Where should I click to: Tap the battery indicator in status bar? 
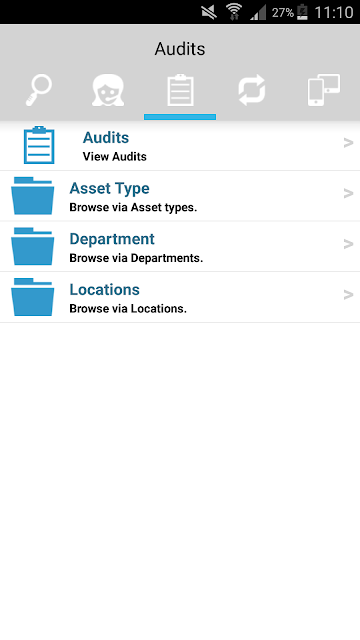tap(302, 12)
